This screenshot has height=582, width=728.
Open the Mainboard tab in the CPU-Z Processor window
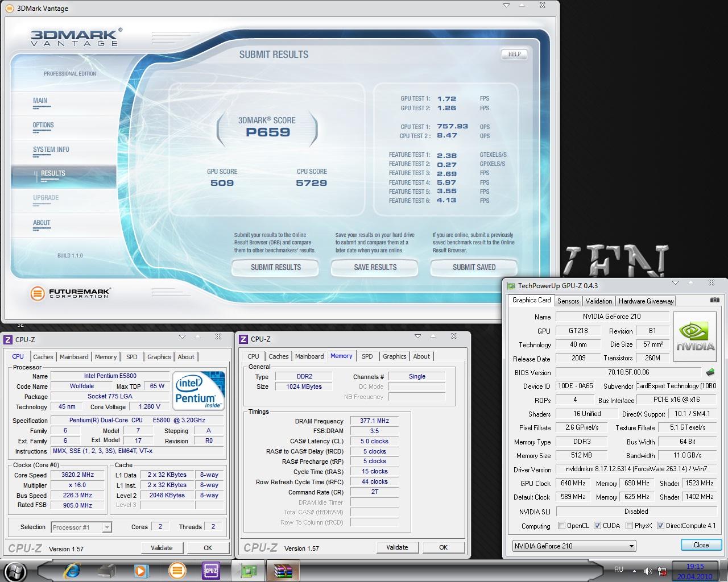click(x=74, y=357)
